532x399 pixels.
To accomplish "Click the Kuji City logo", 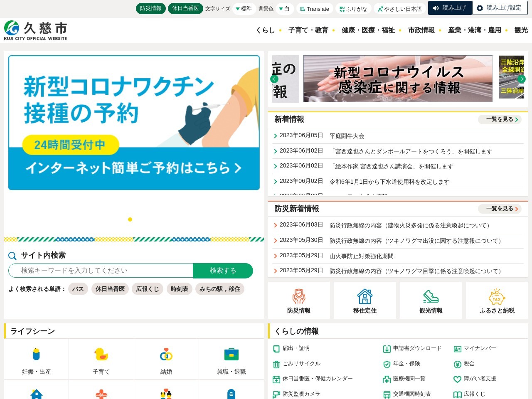I will point(36,30).
